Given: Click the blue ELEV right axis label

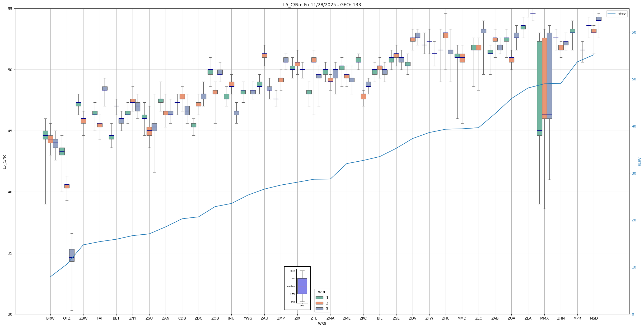Looking at the screenshot, I should 640,162.
